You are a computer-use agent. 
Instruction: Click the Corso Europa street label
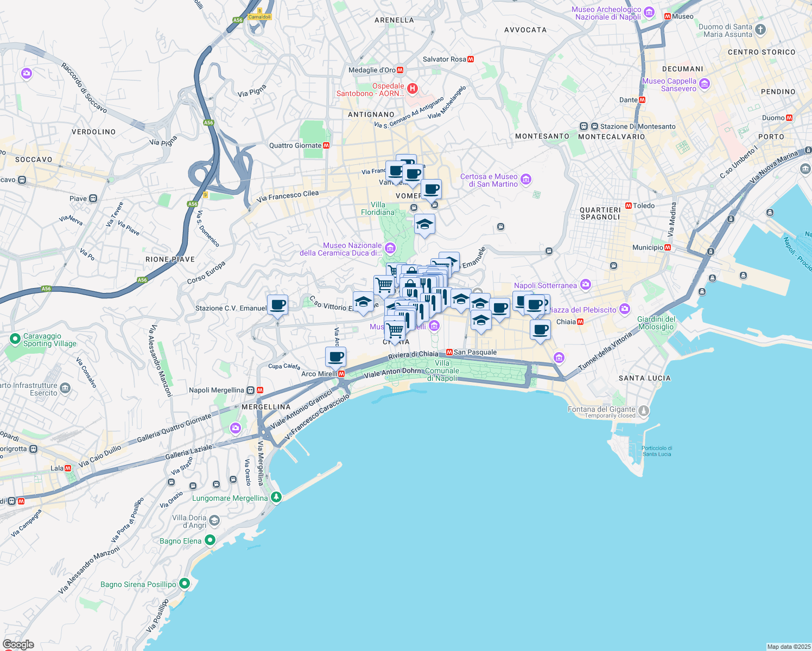[206, 273]
